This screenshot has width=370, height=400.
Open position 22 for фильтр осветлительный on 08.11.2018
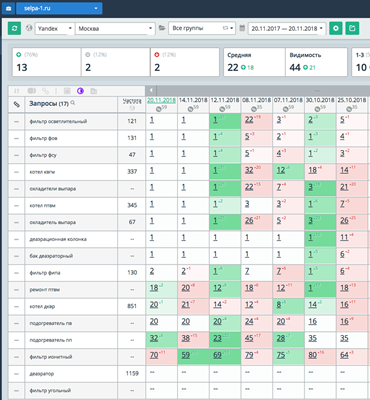[x=249, y=120]
